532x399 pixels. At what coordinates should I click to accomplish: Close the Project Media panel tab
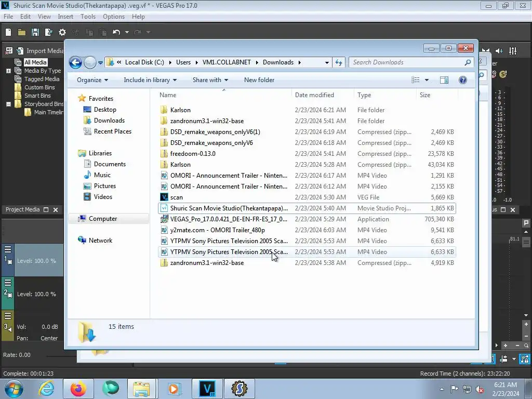coord(56,210)
